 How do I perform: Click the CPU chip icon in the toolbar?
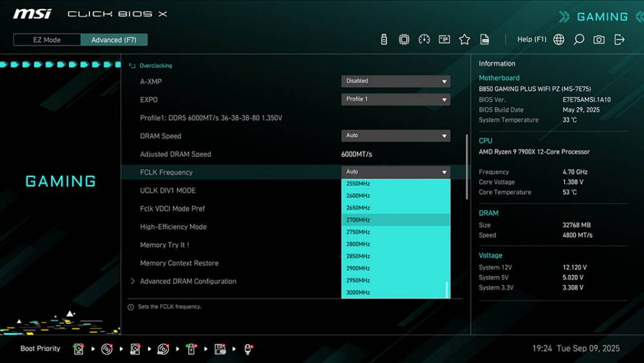point(403,39)
